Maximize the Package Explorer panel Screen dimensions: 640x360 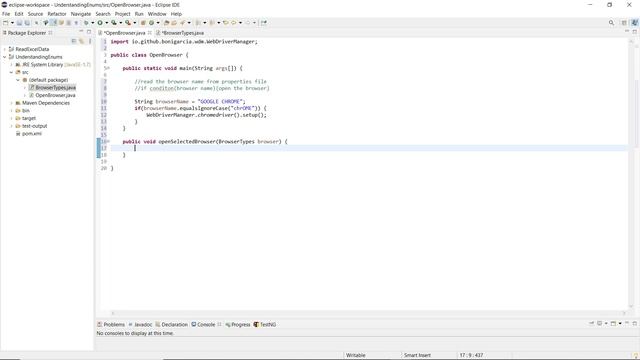pos(89,32)
